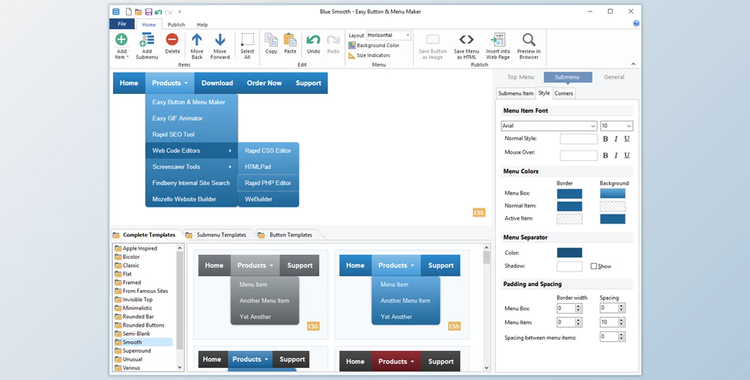Switch to the Publish ribbon tab

pyautogui.click(x=176, y=24)
